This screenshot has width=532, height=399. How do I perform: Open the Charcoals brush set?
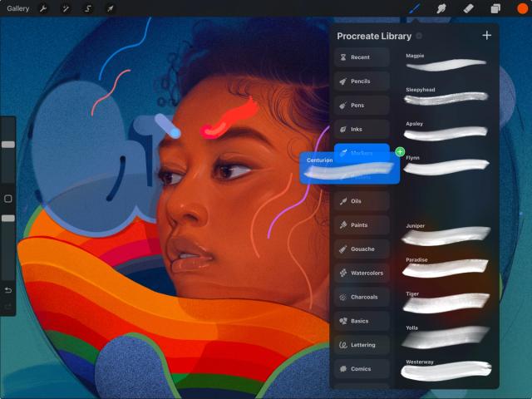click(x=362, y=298)
